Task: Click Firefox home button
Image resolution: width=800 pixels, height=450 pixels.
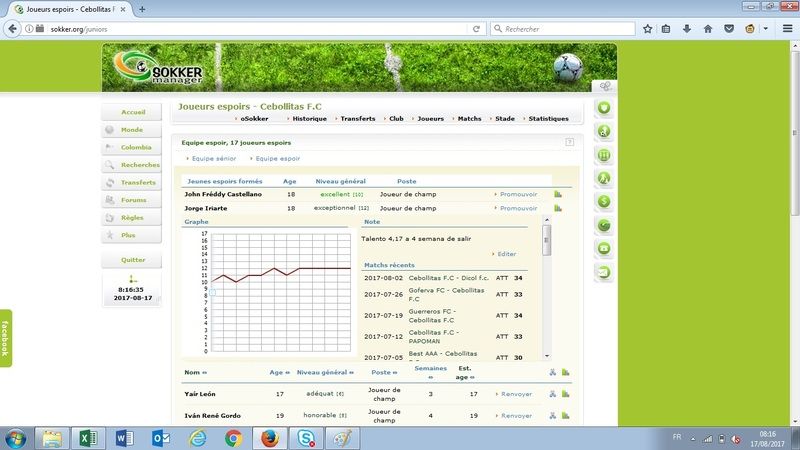Action: point(707,29)
